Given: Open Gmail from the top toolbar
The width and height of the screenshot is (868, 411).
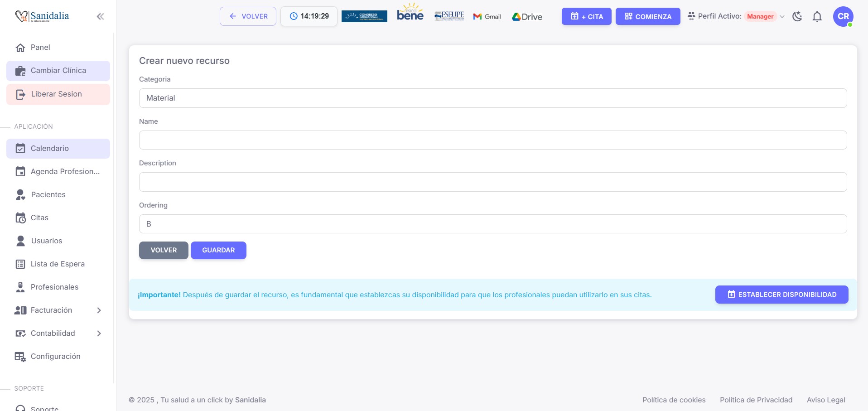Looking at the screenshot, I should coord(487,16).
